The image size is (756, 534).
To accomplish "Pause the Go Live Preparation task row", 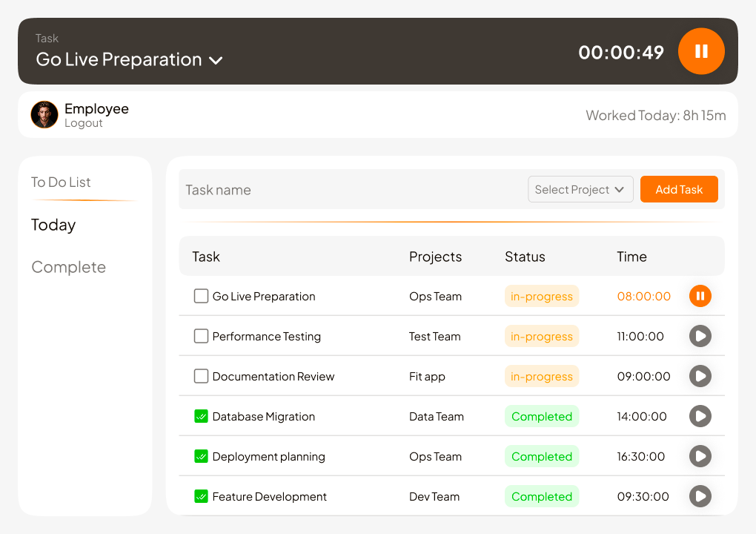I will 700,297.
